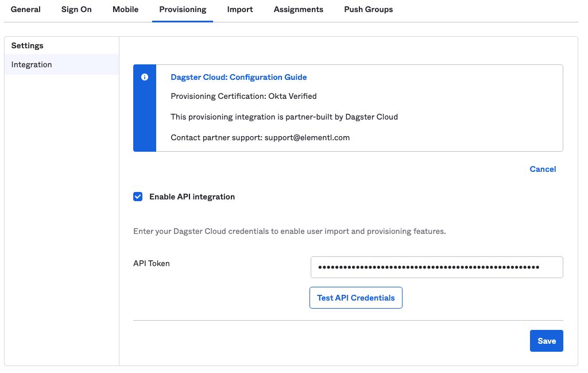Viewport: 588px width, 373px height.
Task: Disable the Enable API integration checkbox
Action: [x=138, y=197]
